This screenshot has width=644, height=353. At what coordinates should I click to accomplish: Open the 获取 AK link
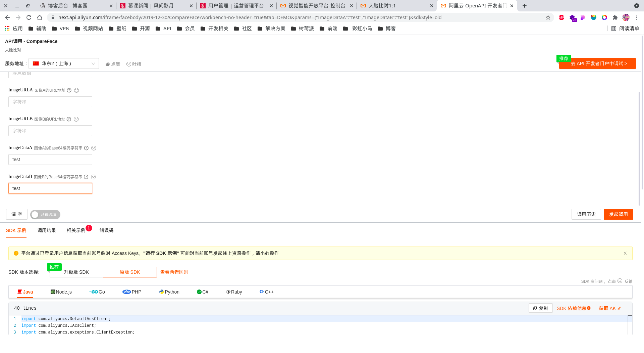pyautogui.click(x=610, y=308)
